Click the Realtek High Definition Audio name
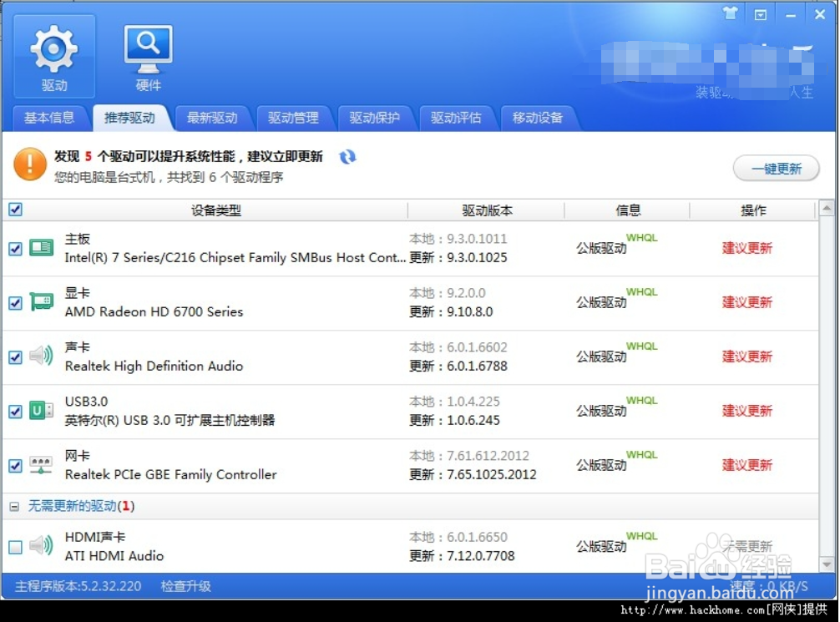The height and width of the screenshot is (622, 840). coord(154,367)
